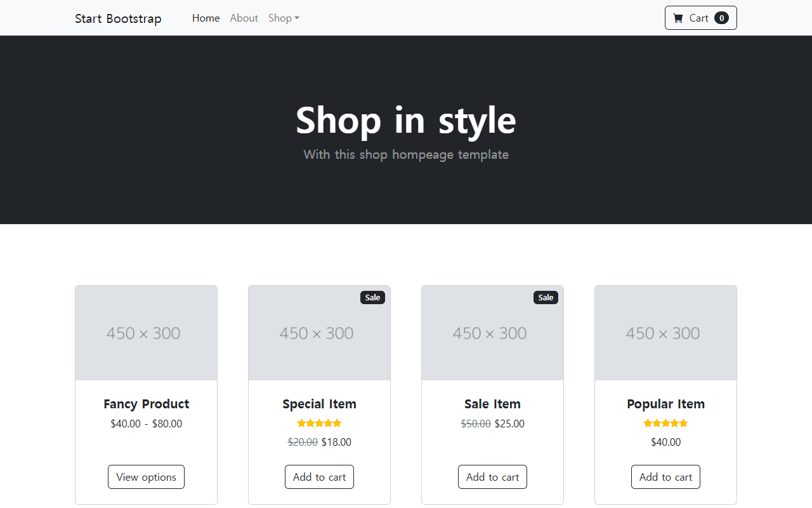Click the Popular Item $40.00 price

[665, 442]
